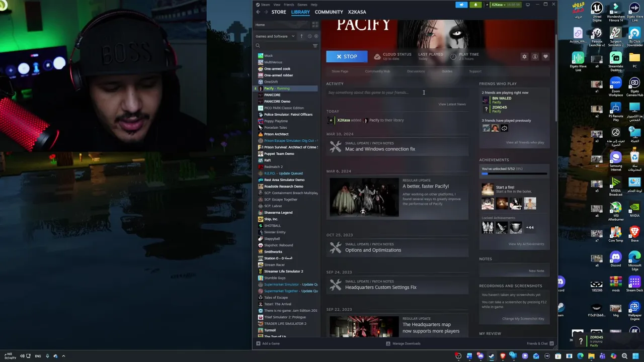This screenshot has width=644, height=362.
Task: Click the play time clock icon
Action: 453,57
